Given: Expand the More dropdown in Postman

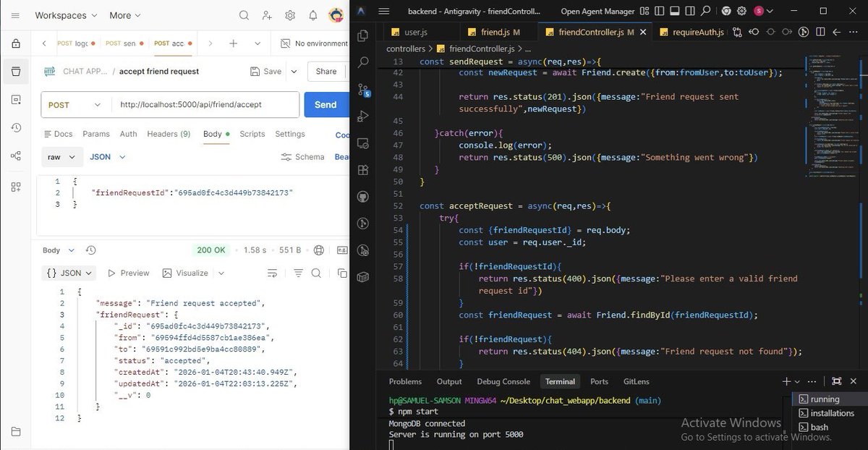Looking at the screenshot, I should pyautogui.click(x=125, y=15).
